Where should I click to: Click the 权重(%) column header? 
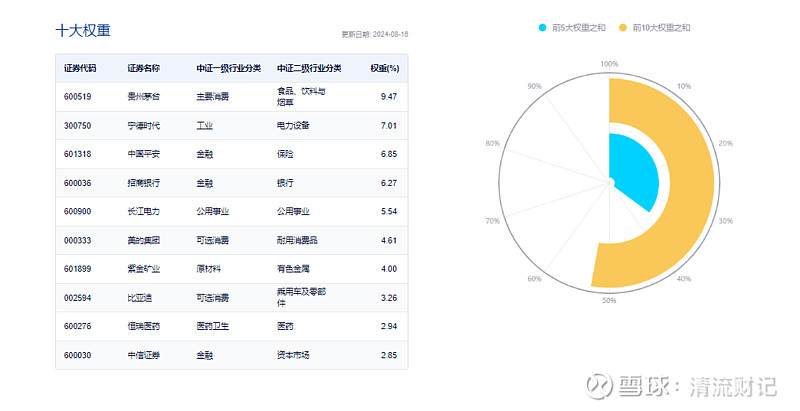tap(385, 68)
